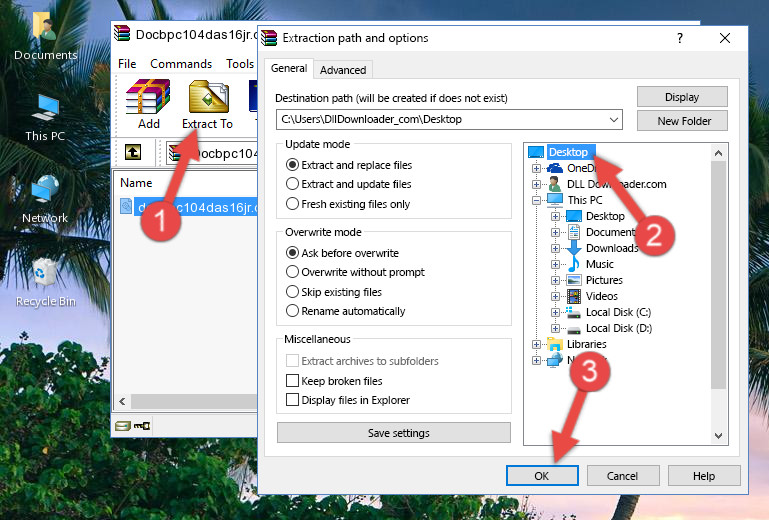
Task: Click the DLL Downloader.com user icon
Action: point(555,184)
